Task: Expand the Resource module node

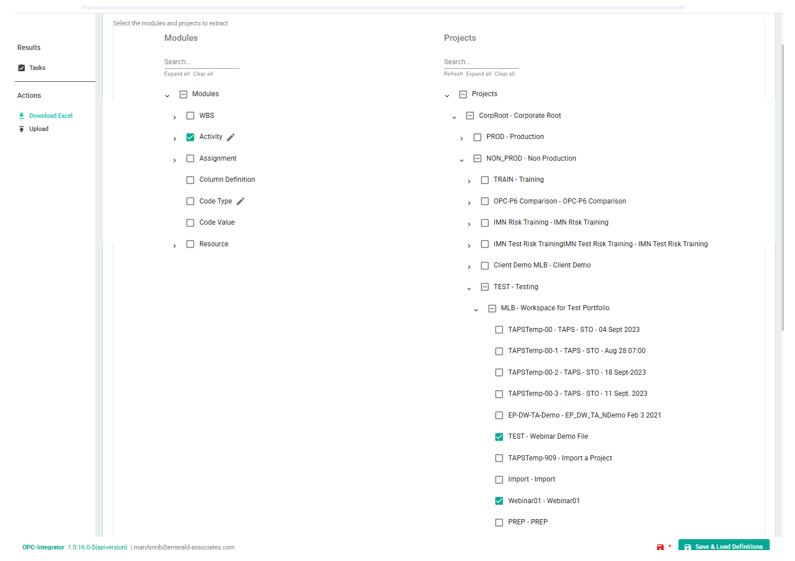Action: tap(174, 245)
